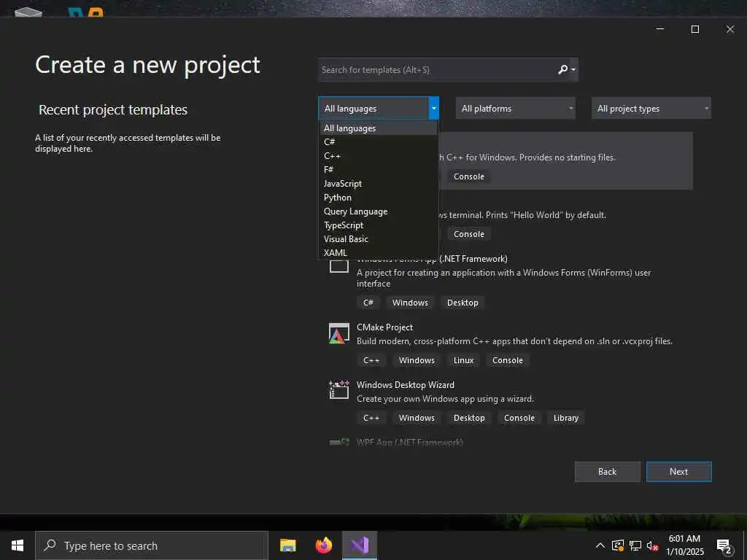Select the Windows Desktop Wizard title
This screenshot has height=560, width=747.
point(405,385)
